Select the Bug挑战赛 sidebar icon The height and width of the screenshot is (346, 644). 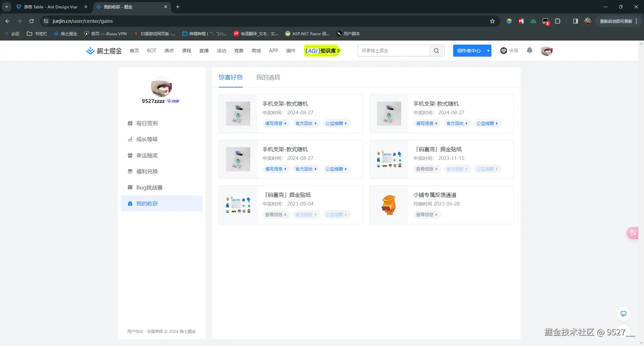130,187
